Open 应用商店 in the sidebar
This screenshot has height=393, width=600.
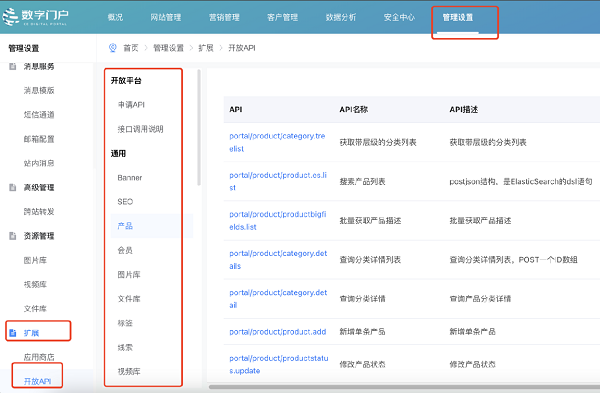tap(39, 357)
